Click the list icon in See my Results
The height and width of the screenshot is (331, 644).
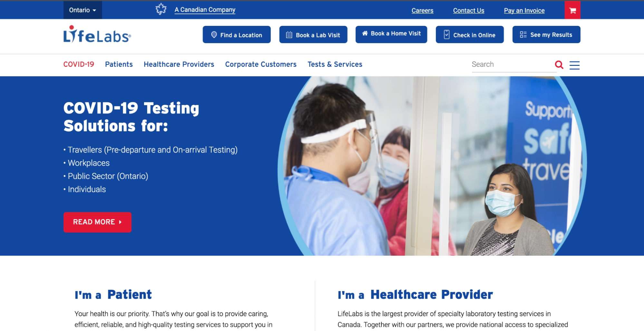coord(523,35)
